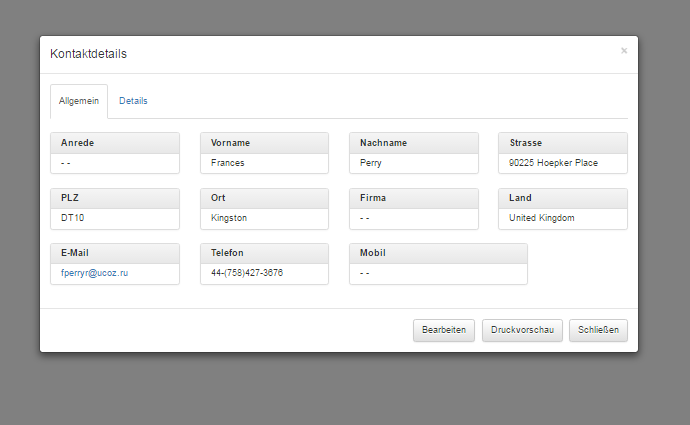Click the United Kingdom country value

tap(542, 218)
